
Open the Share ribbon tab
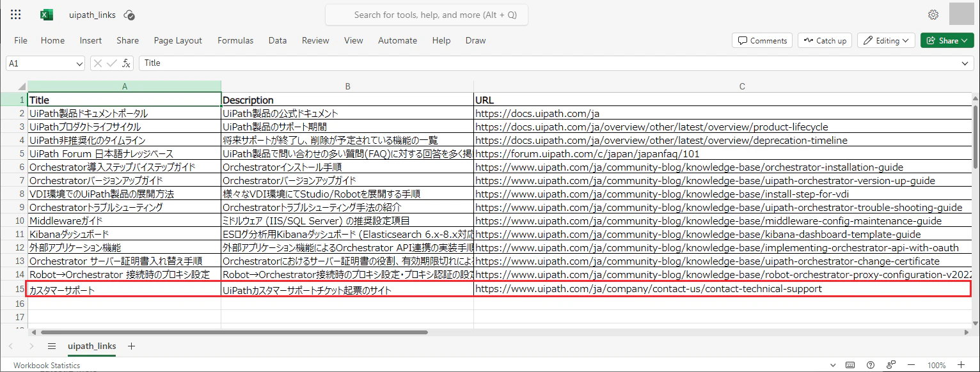127,40
